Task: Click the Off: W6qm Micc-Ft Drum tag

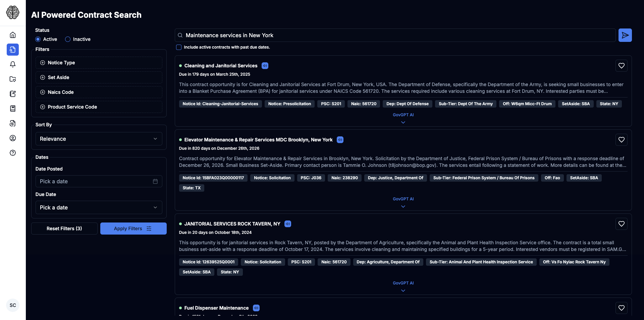Action: (527, 104)
